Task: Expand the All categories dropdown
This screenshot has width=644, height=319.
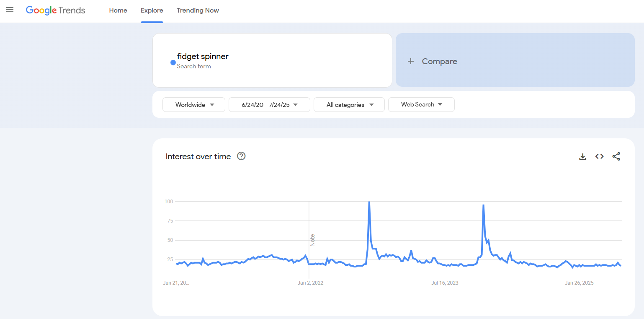Action: tap(349, 105)
